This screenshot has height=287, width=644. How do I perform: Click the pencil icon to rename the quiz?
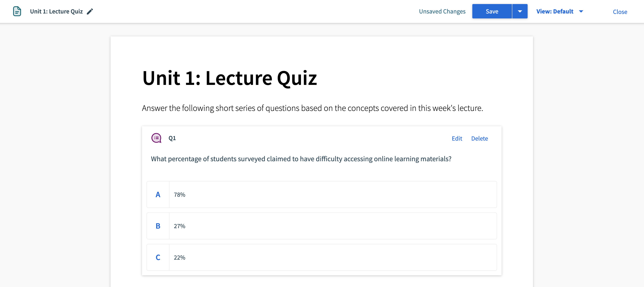point(90,11)
